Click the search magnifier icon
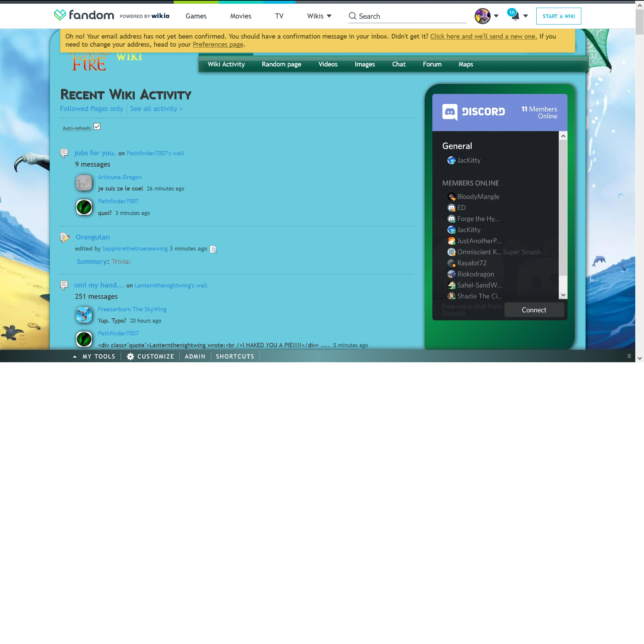Screen dimensions: 644x644 tap(352, 16)
